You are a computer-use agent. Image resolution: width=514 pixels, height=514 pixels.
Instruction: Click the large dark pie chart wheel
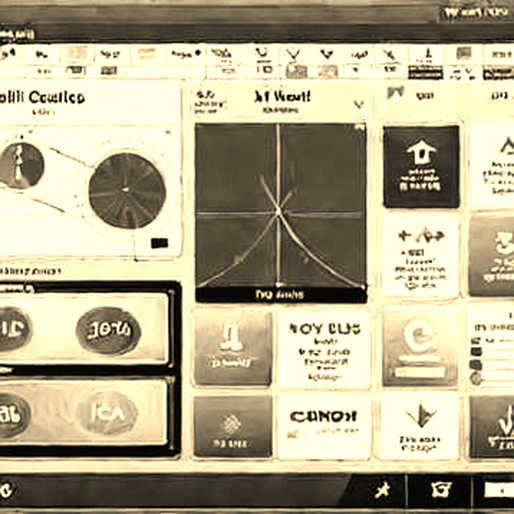click(127, 191)
